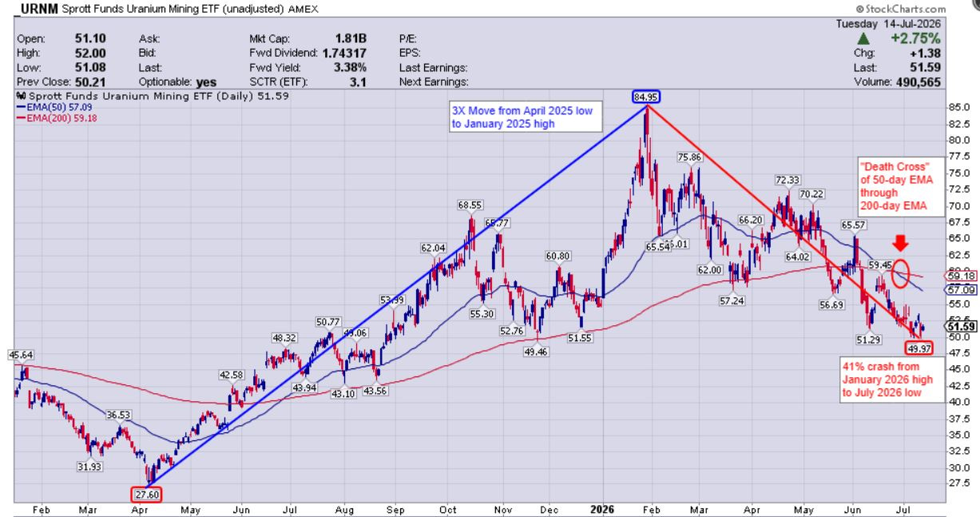This screenshot has height=517, width=980.
Task: Click the 66.20 price label
Action: 750,220
